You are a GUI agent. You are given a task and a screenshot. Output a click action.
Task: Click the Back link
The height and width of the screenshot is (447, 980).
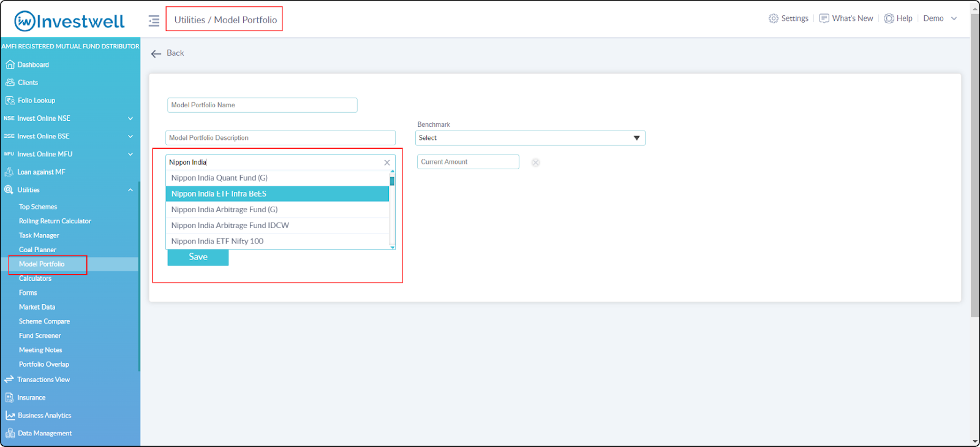click(x=175, y=53)
